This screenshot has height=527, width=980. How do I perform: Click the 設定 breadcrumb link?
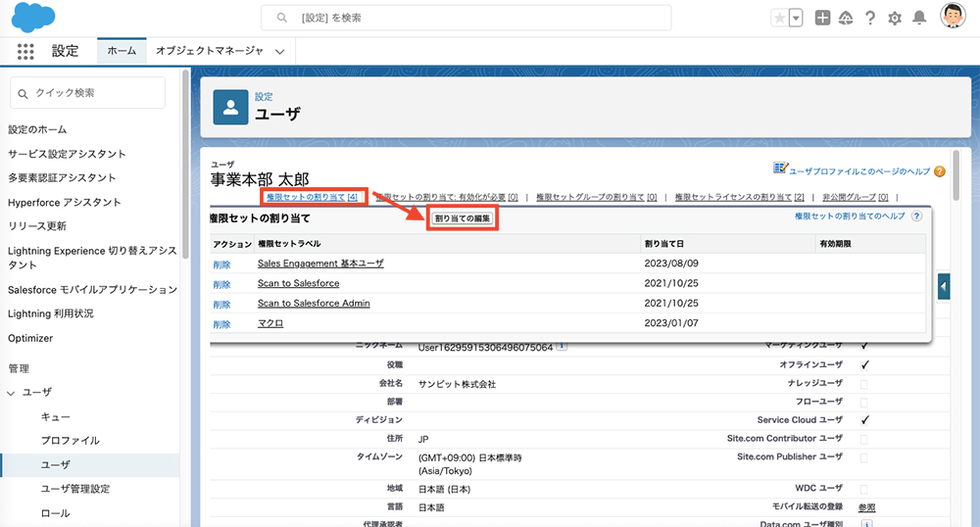[x=264, y=96]
